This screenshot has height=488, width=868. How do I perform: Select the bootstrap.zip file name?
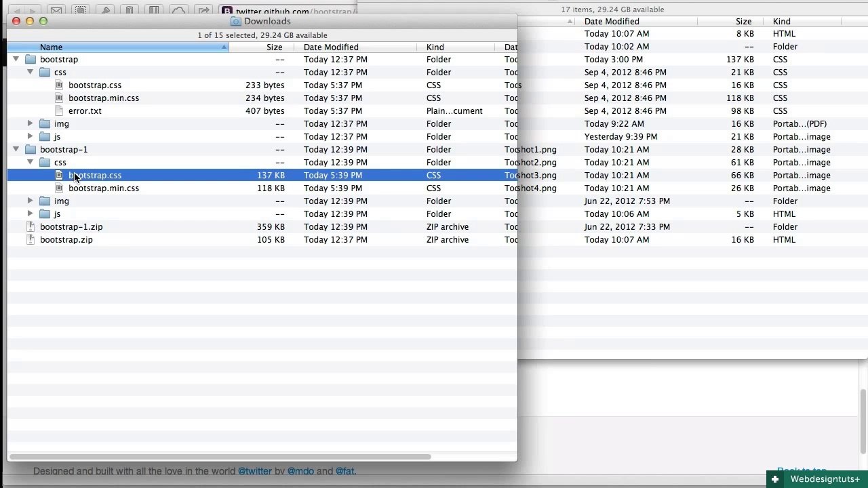tap(66, 239)
